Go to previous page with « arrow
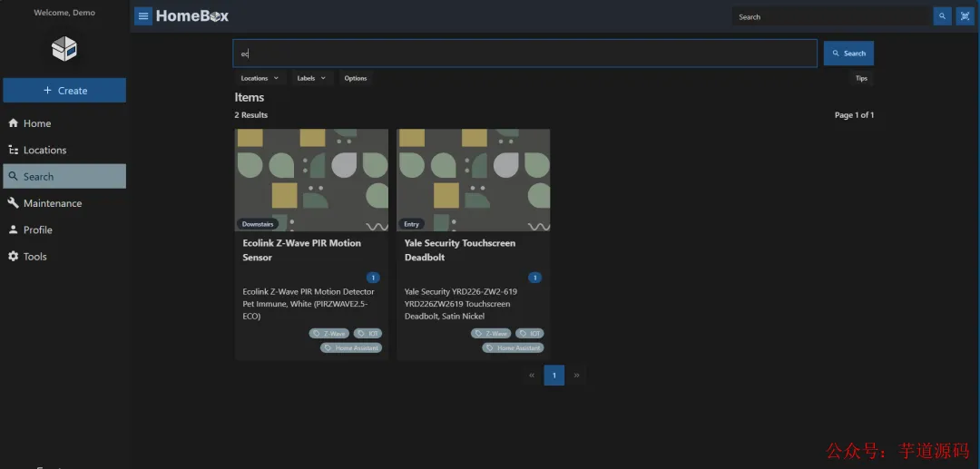The width and height of the screenshot is (980, 469). (x=532, y=376)
